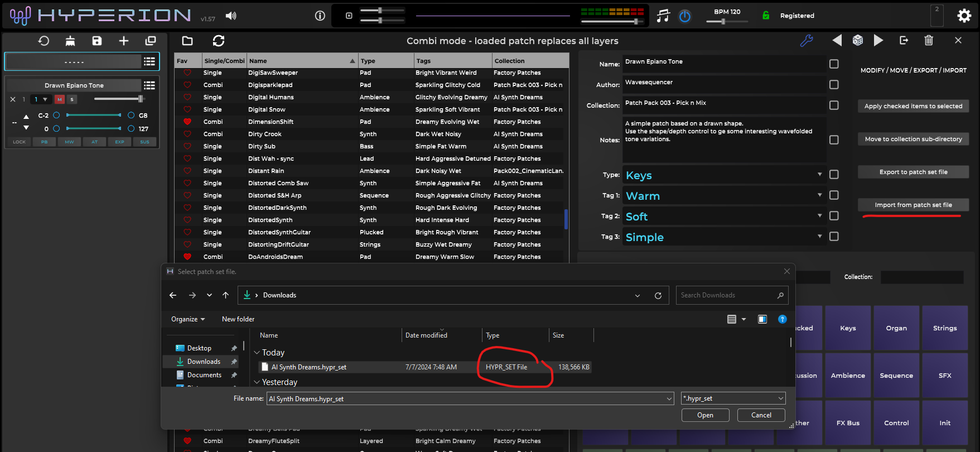Open the Tag 3 dropdown showing Simple

coord(724,237)
